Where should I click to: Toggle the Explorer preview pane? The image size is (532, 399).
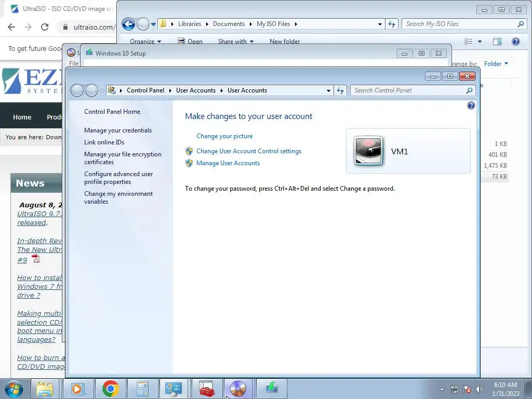(497, 42)
